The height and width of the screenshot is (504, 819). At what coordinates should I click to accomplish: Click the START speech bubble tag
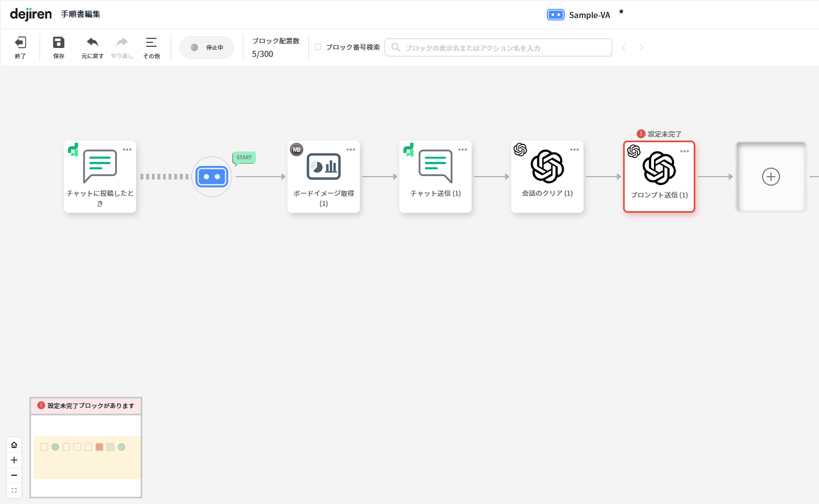coord(244,158)
